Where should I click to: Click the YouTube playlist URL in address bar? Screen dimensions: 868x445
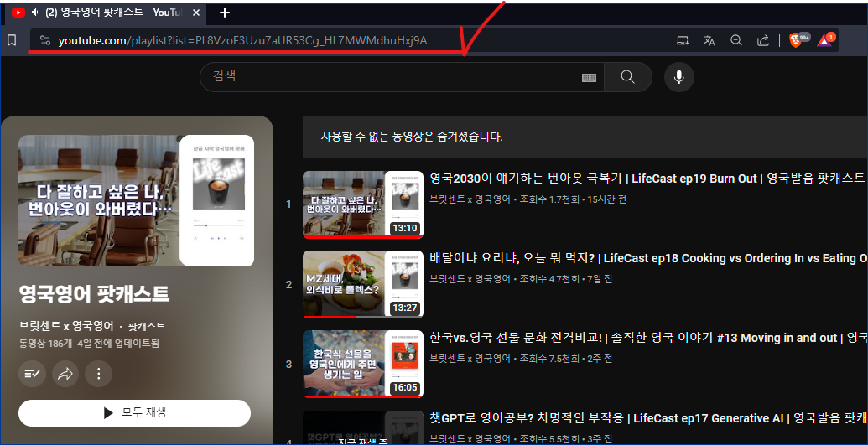242,40
